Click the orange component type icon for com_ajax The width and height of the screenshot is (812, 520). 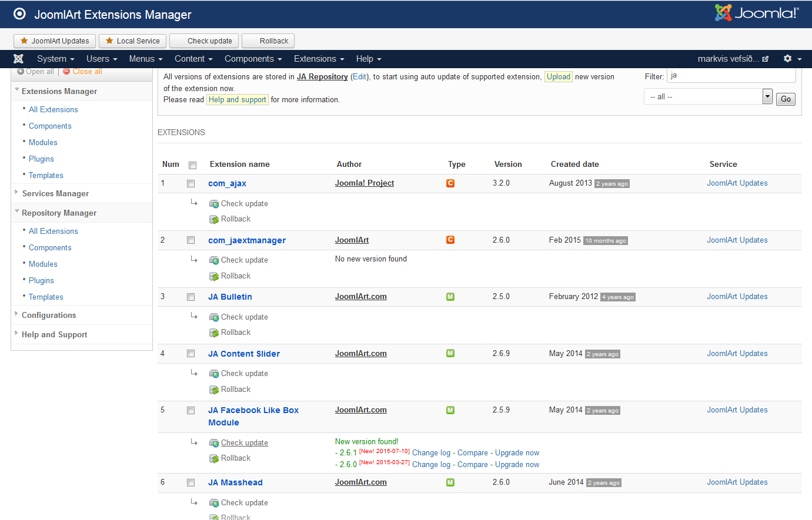coord(450,183)
